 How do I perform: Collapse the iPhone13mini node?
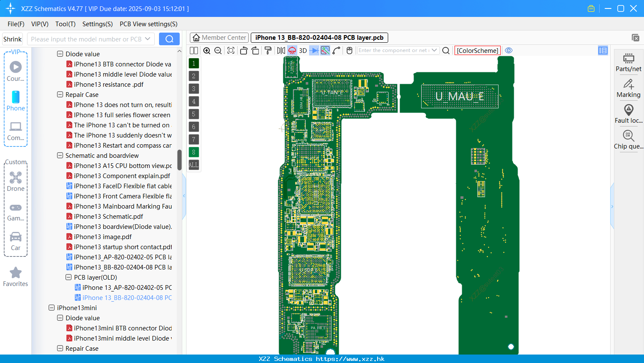click(52, 308)
